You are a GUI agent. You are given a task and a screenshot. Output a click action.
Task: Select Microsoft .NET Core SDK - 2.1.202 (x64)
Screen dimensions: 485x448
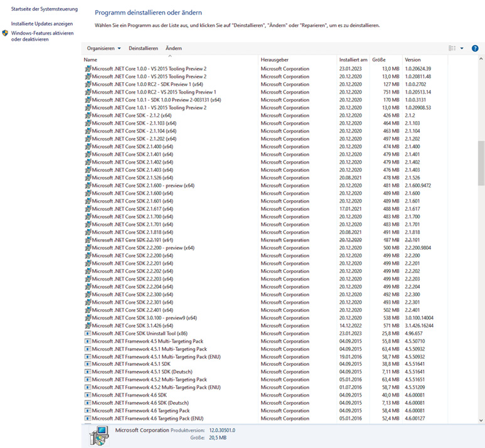134,139
